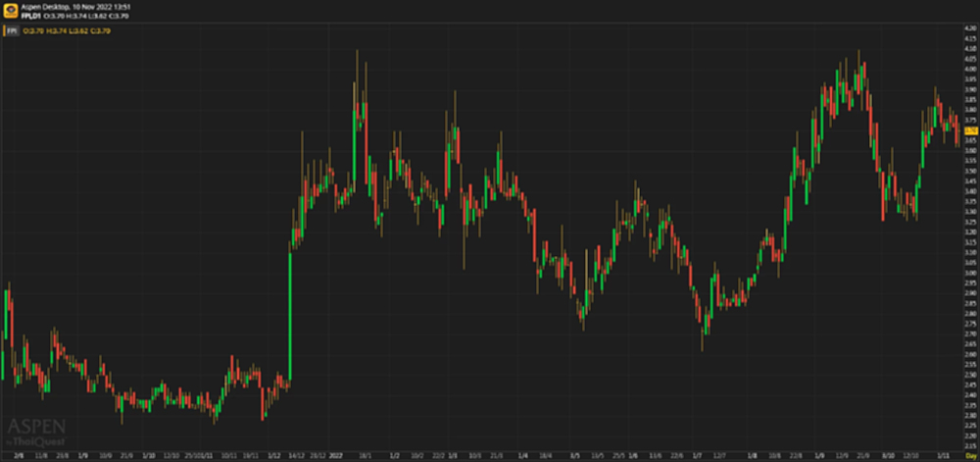
Task: Click the 1/11 date label at far right
Action: click(943, 455)
